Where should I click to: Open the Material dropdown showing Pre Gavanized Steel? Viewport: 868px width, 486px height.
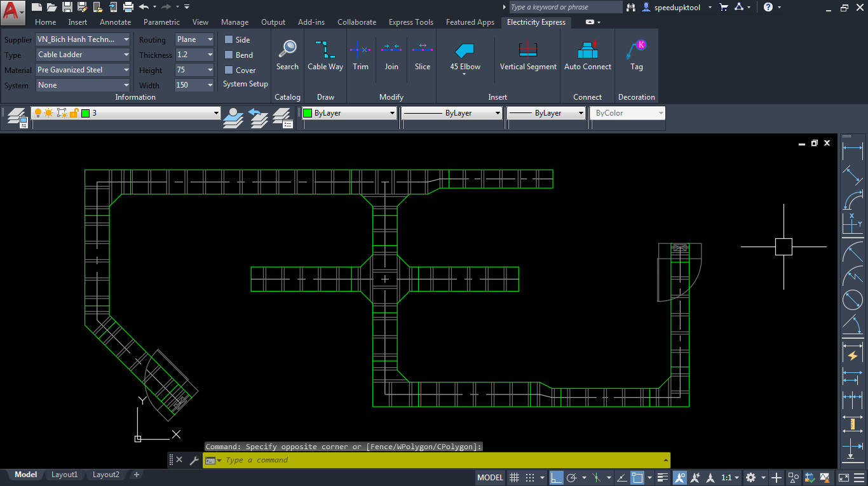click(x=83, y=70)
